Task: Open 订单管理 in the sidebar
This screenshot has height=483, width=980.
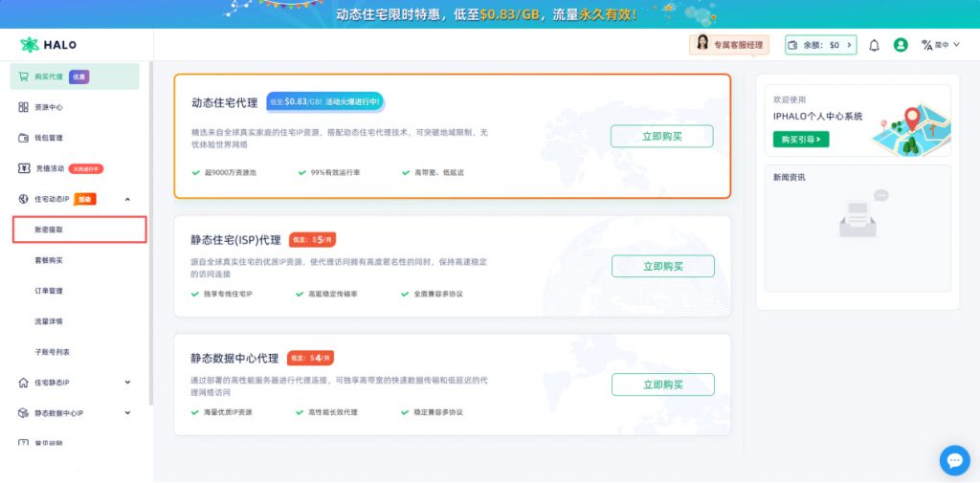Action: tap(49, 291)
